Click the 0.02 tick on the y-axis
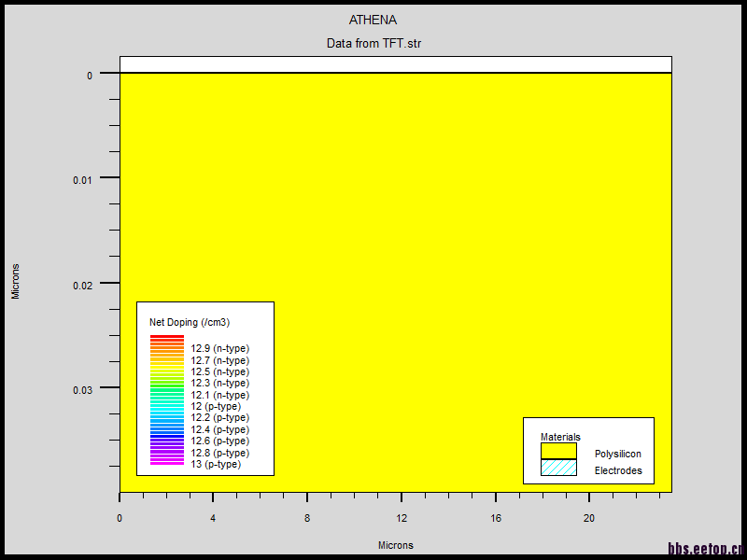The width and height of the screenshot is (747, 560). (83, 284)
